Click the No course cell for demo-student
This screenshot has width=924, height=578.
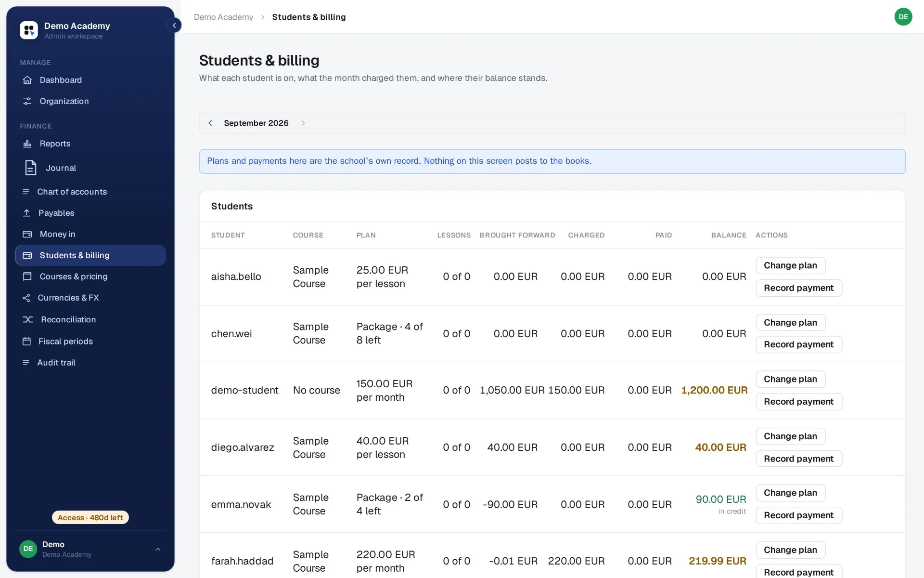coord(317,390)
